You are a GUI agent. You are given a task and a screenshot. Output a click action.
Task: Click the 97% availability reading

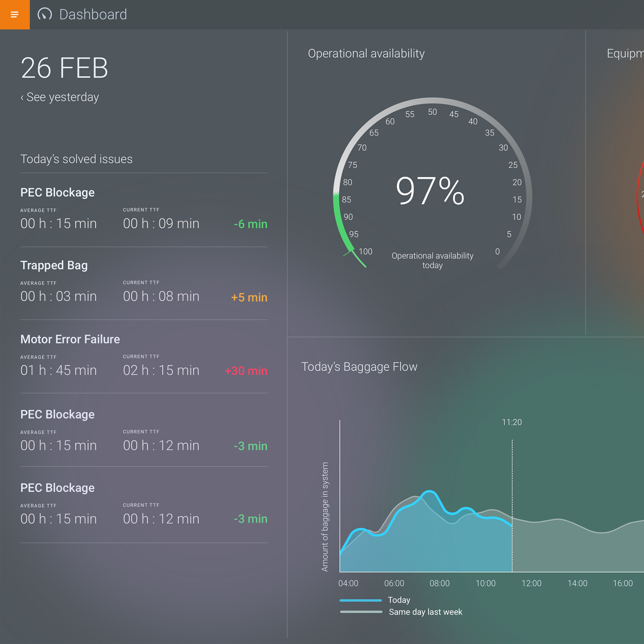[430, 191]
